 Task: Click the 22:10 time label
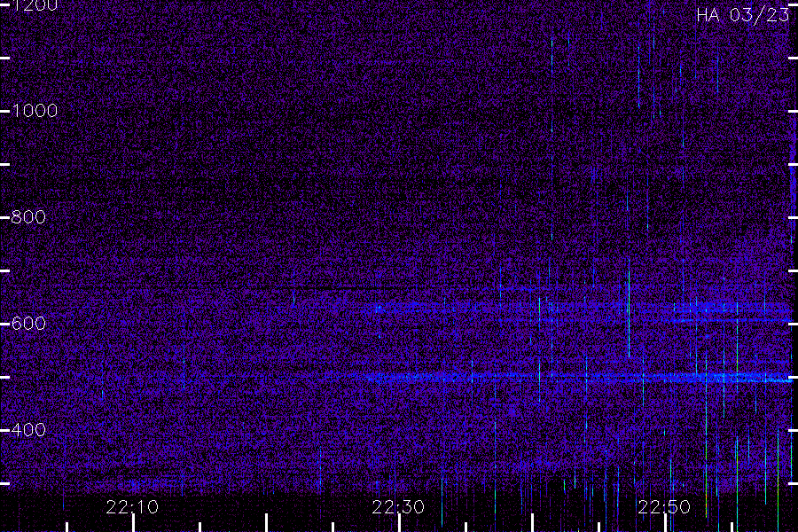(x=132, y=507)
